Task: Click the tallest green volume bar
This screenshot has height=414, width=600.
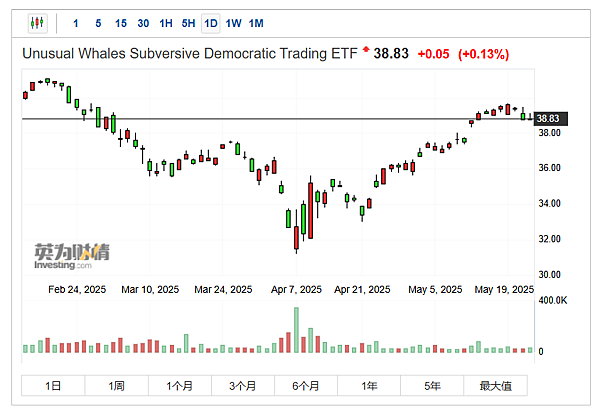Action: pos(296,330)
